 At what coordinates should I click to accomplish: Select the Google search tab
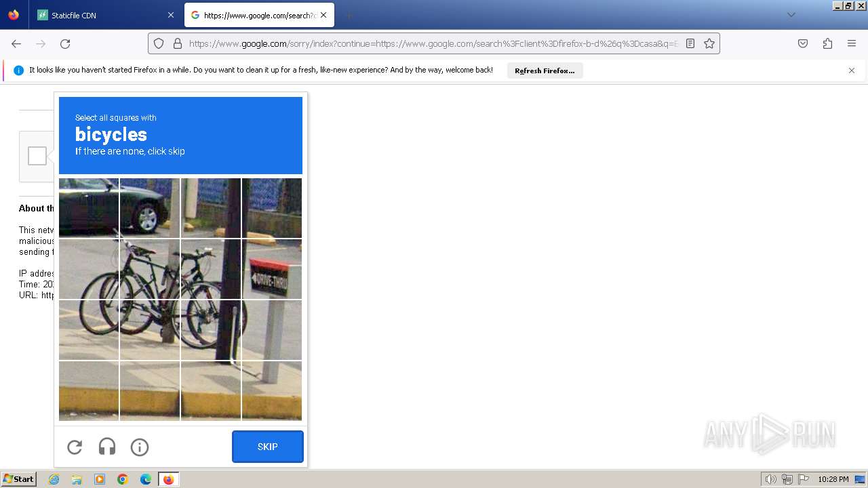tap(259, 15)
